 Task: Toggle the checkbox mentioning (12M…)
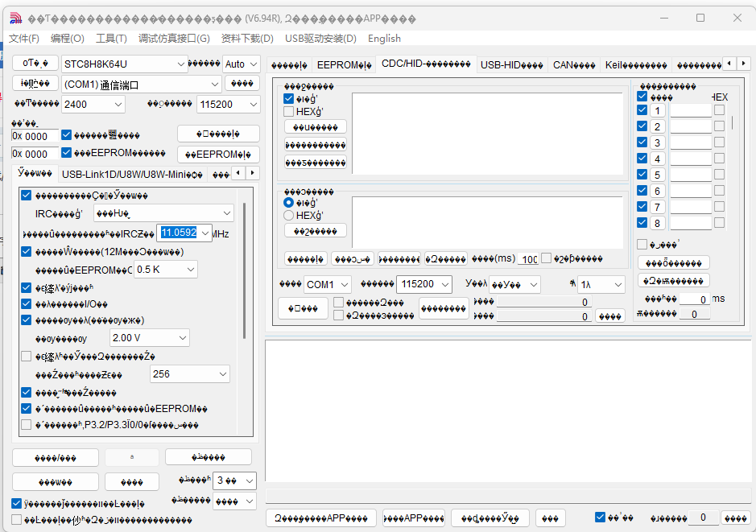(26, 252)
